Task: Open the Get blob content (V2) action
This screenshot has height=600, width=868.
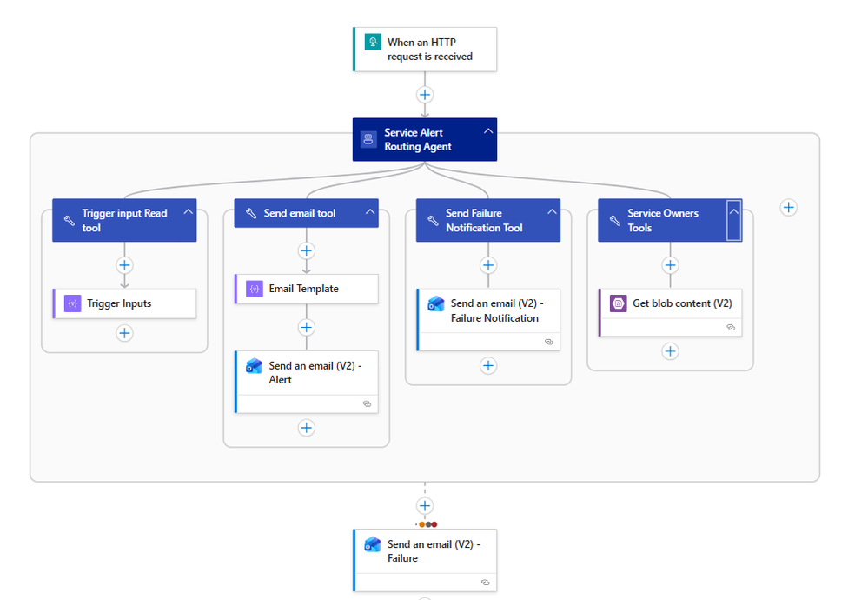Action: 670,312
